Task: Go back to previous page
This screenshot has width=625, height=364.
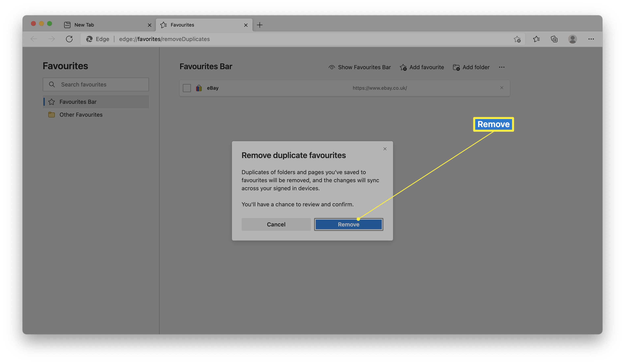Action: point(34,39)
